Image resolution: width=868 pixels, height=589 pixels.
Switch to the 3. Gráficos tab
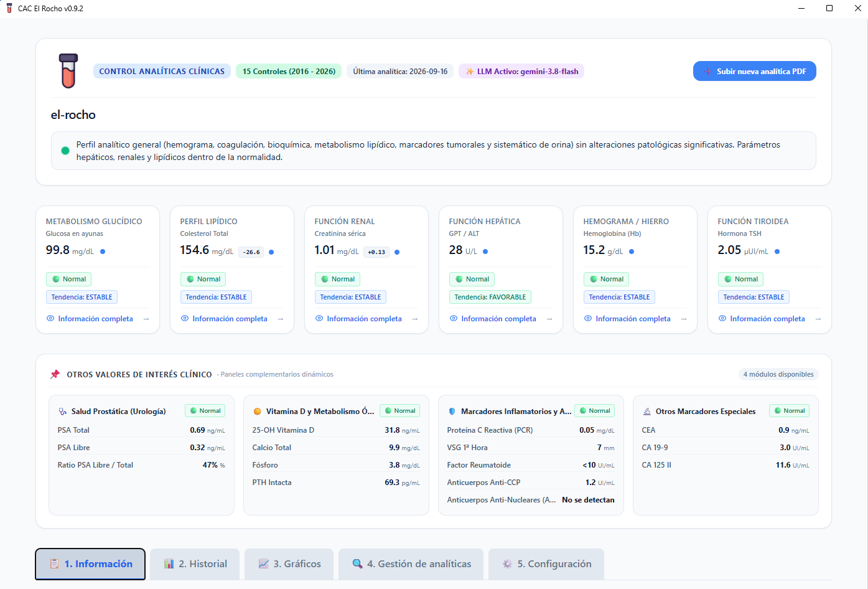point(289,563)
